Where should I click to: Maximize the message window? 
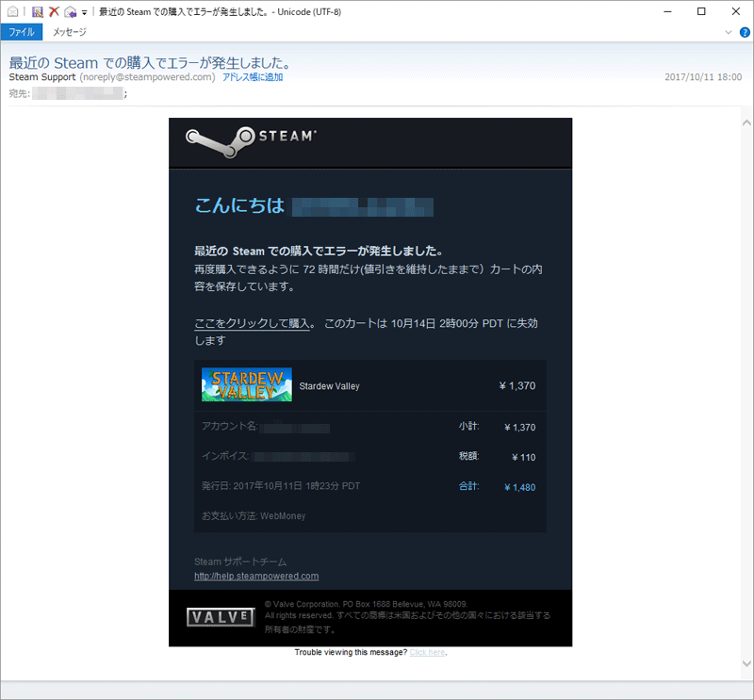[701, 11]
